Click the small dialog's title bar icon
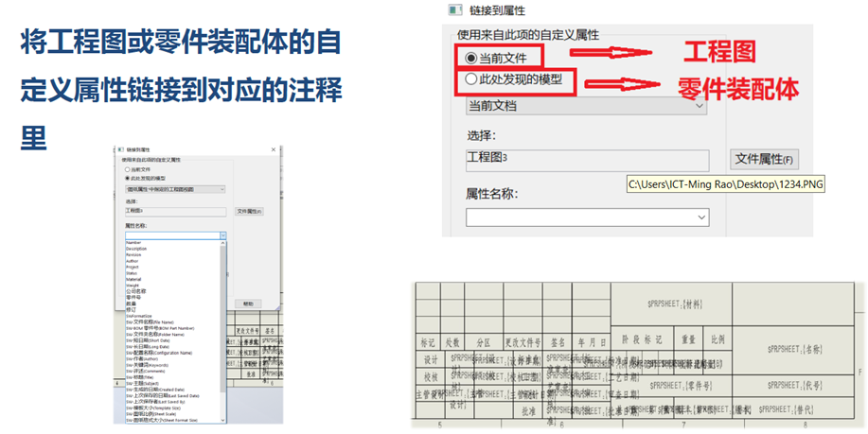Screen dimensions: 868x434 pyautogui.click(x=120, y=149)
